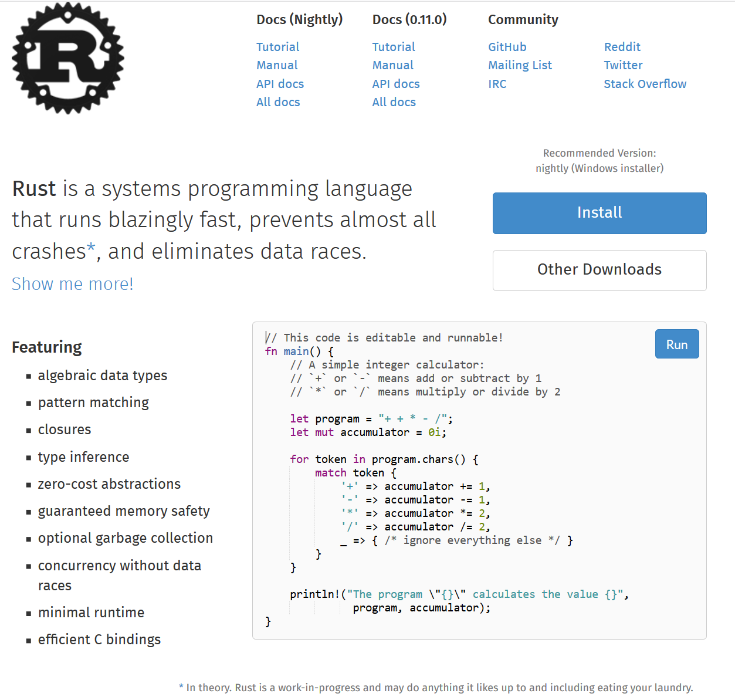
Task: Open API docs for version 0.11.0
Action: (x=395, y=84)
